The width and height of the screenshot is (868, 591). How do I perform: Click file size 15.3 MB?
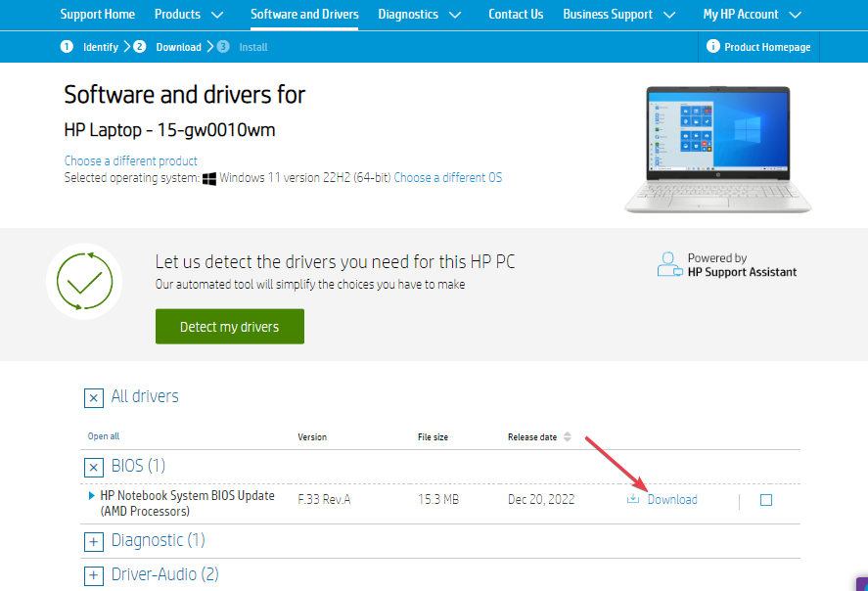438,499
